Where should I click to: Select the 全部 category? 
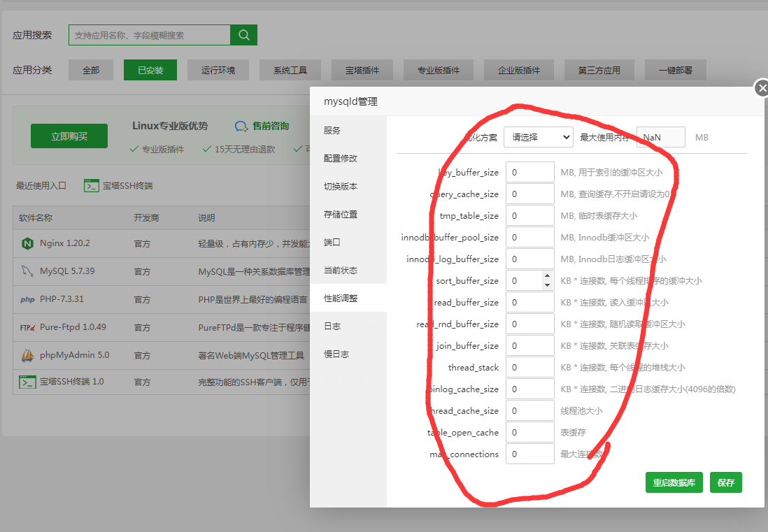click(x=91, y=70)
